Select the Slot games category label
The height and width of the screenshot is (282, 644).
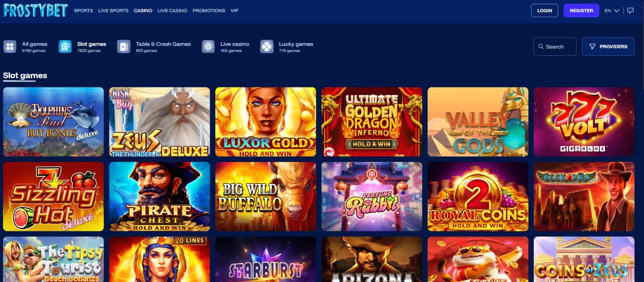92,44
